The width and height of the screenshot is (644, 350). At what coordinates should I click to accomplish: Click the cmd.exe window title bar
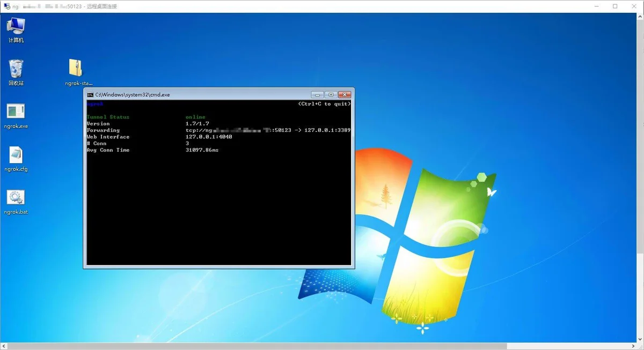click(215, 95)
